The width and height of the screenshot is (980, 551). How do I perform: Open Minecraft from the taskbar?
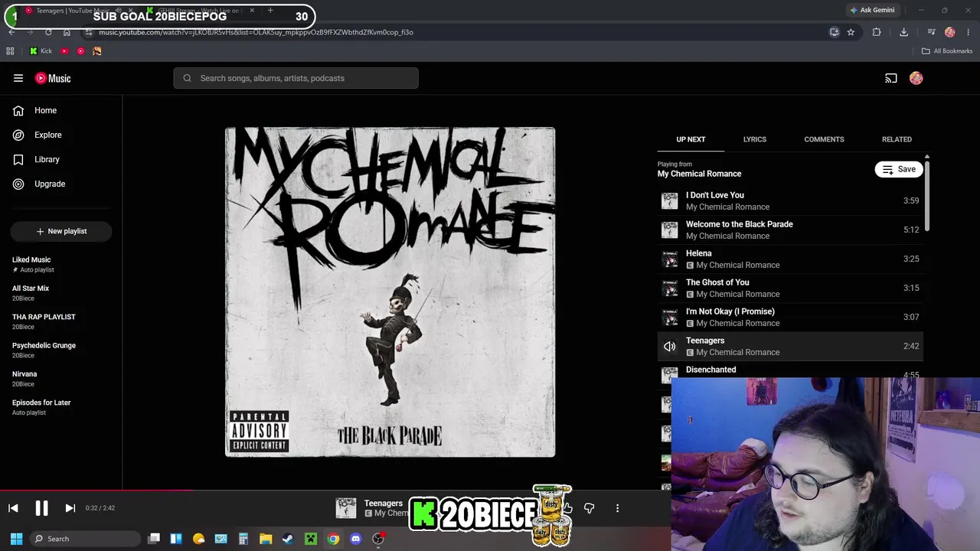coord(311,539)
